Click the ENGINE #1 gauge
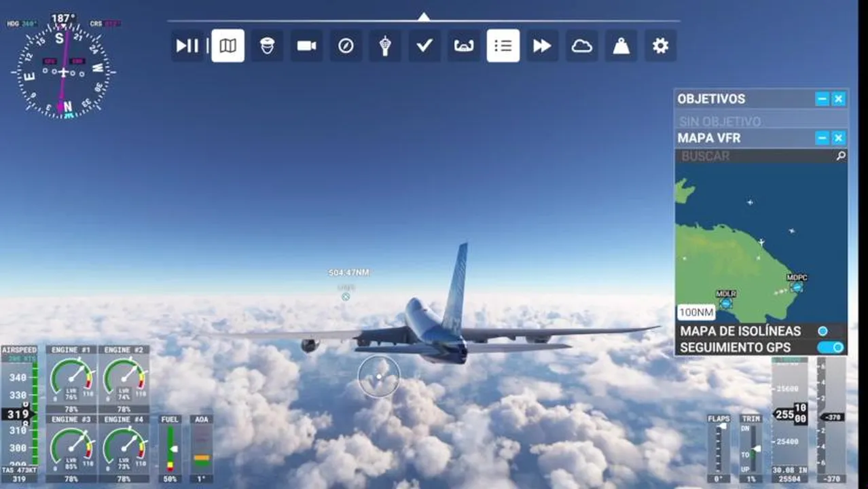The height and width of the screenshot is (489, 868). pos(71,379)
